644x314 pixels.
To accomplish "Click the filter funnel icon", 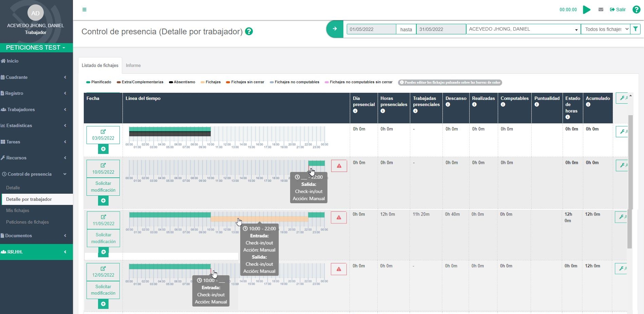I will (636, 29).
